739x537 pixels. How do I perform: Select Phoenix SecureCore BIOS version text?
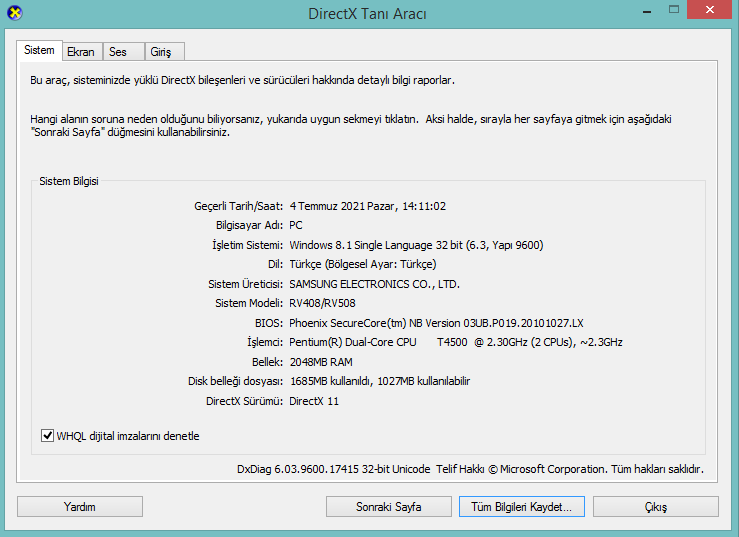coord(436,323)
